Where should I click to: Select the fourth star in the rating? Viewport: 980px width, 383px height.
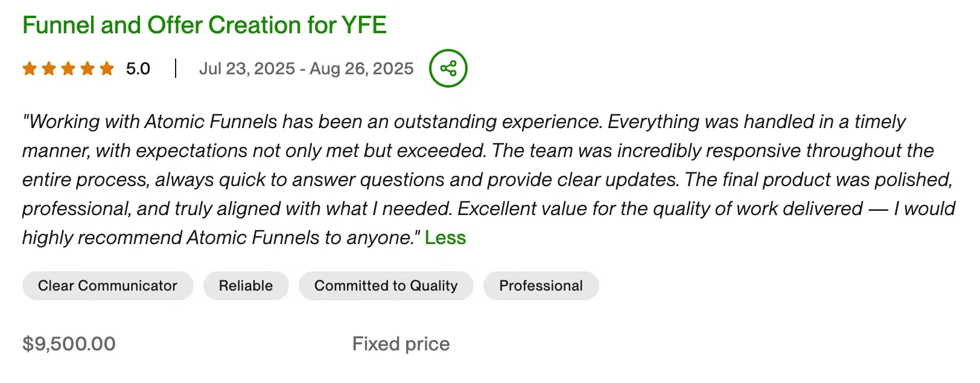point(88,68)
